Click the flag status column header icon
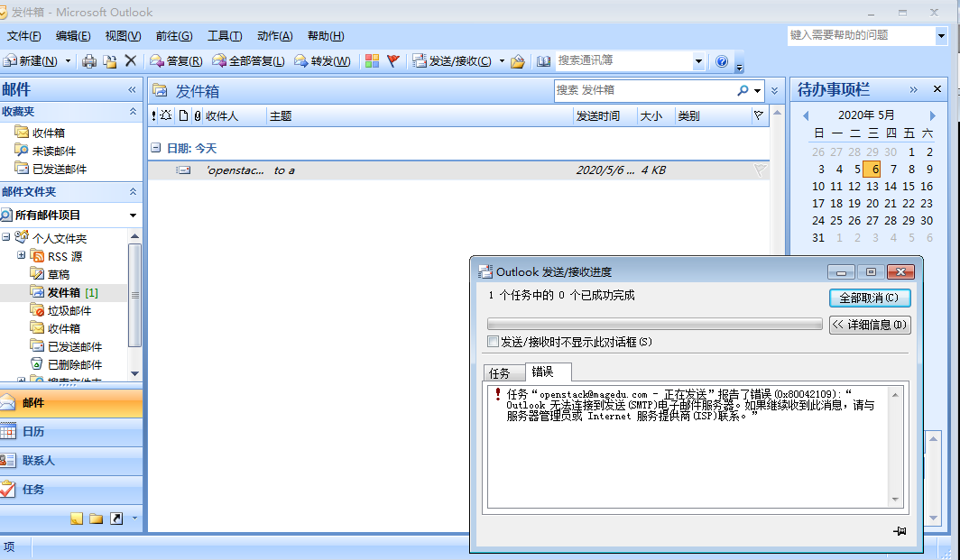The image size is (960, 560). [x=759, y=115]
